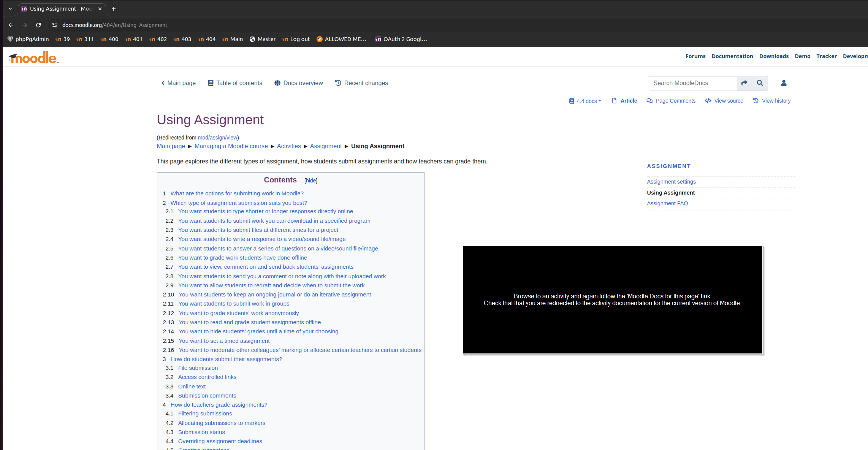Open Docs overview
The width and height of the screenshot is (868, 450).
pyautogui.click(x=299, y=83)
